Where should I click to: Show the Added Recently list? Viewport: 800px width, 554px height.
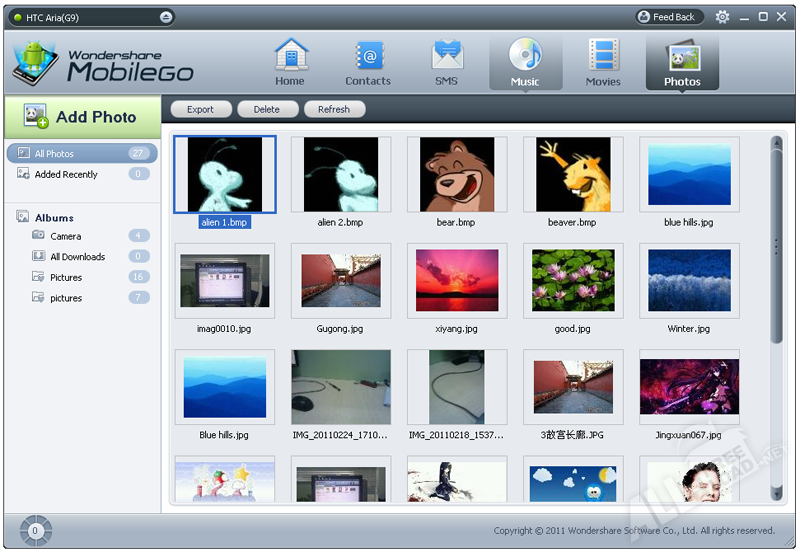coord(66,175)
